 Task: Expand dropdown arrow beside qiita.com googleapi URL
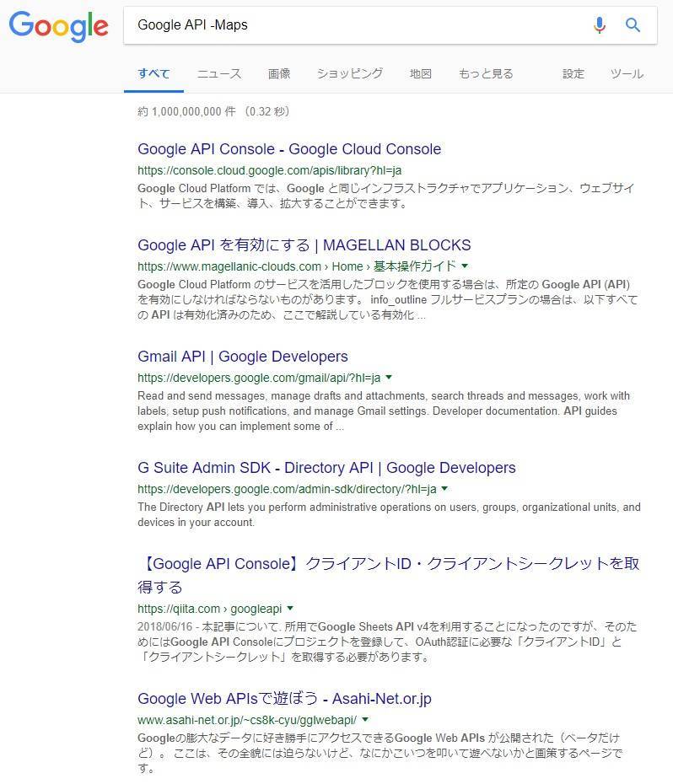tap(290, 608)
